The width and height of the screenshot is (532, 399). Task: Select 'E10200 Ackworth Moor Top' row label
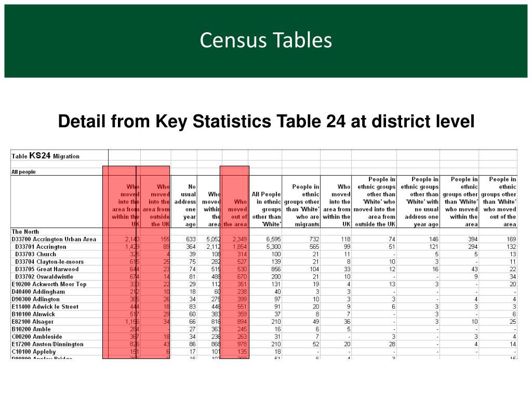coord(49,284)
